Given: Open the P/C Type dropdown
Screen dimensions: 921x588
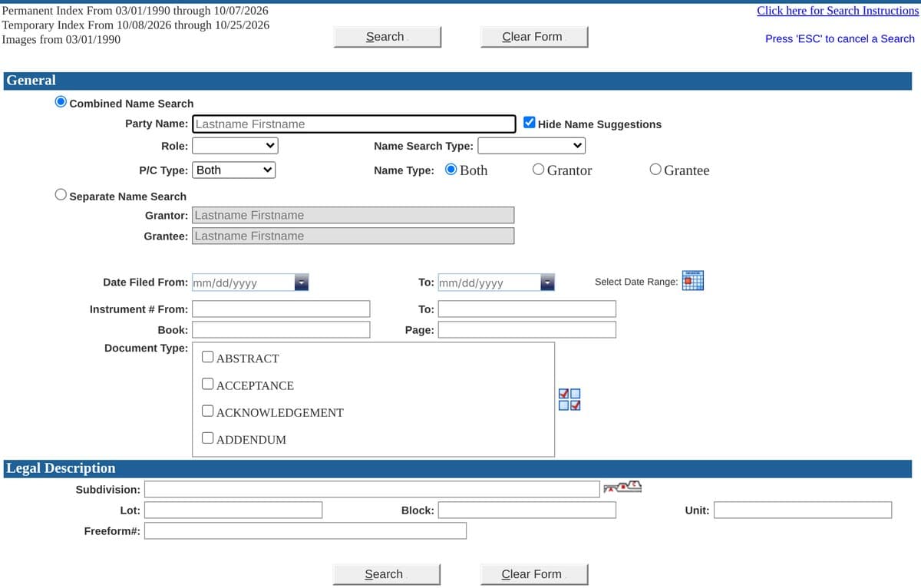Looking at the screenshot, I should tap(233, 170).
